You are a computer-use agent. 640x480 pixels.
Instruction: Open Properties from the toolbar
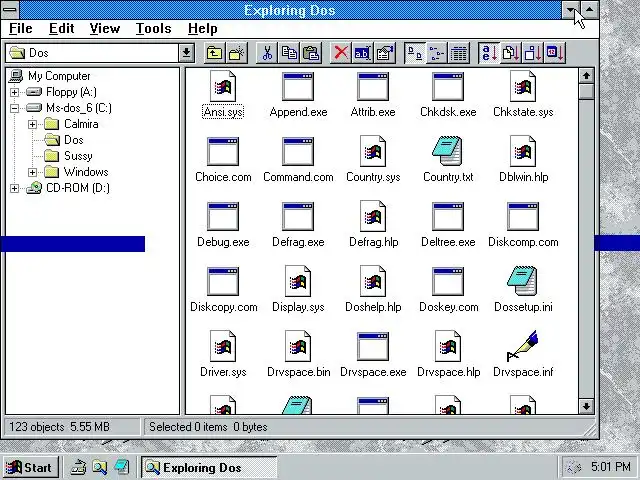[385, 53]
